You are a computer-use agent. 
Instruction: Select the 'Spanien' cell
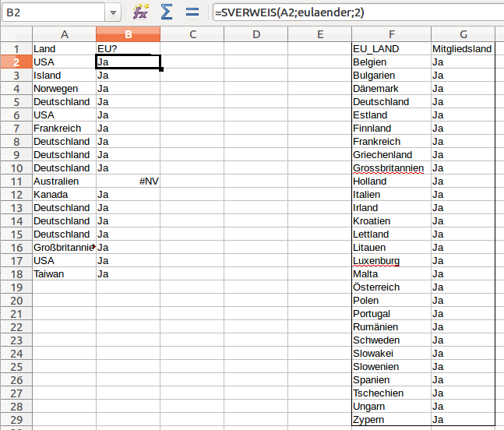(x=392, y=380)
